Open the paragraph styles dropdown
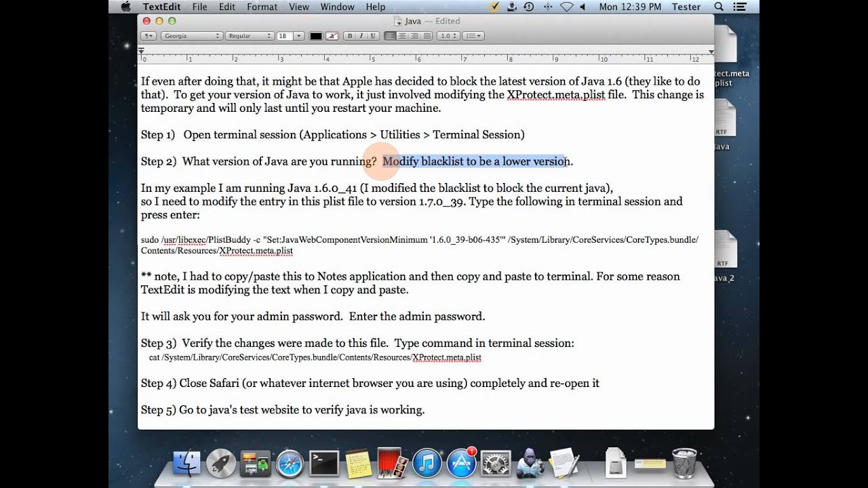 click(149, 36)
